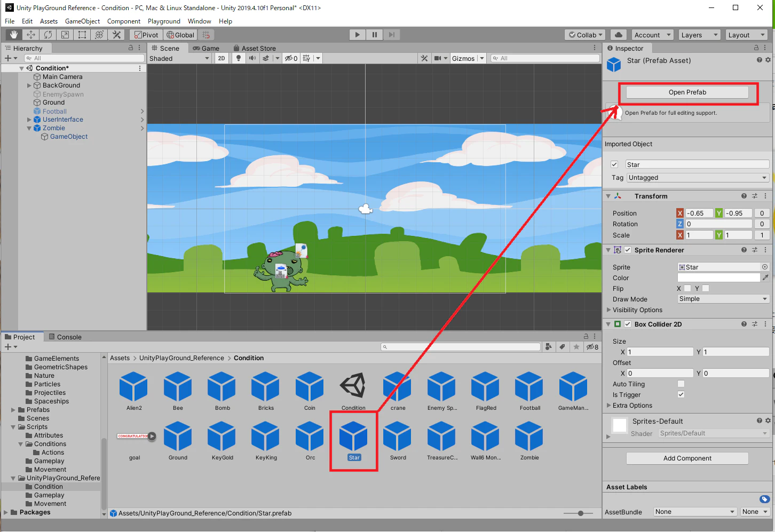Toggle scene lighting bulb icon
The height and width of the screenshot is (532, 775).
pos(239,58)
